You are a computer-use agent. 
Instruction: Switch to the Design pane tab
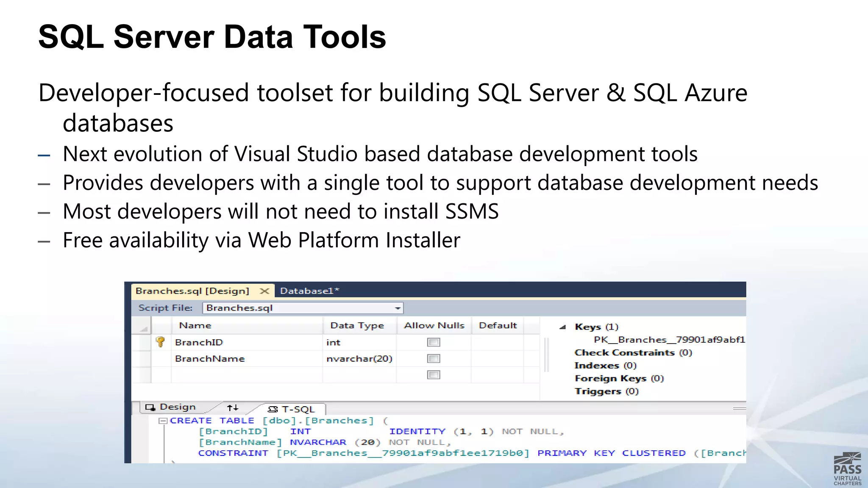click(170, 407)
